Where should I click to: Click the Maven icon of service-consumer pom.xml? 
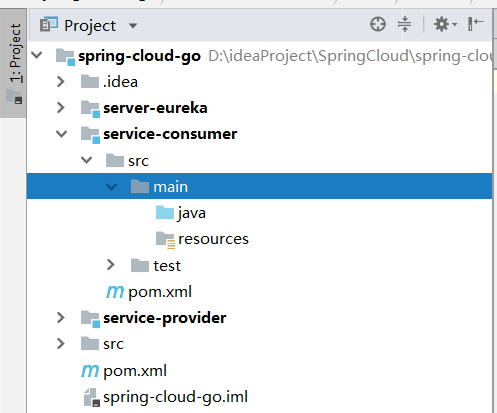(115, 292)
